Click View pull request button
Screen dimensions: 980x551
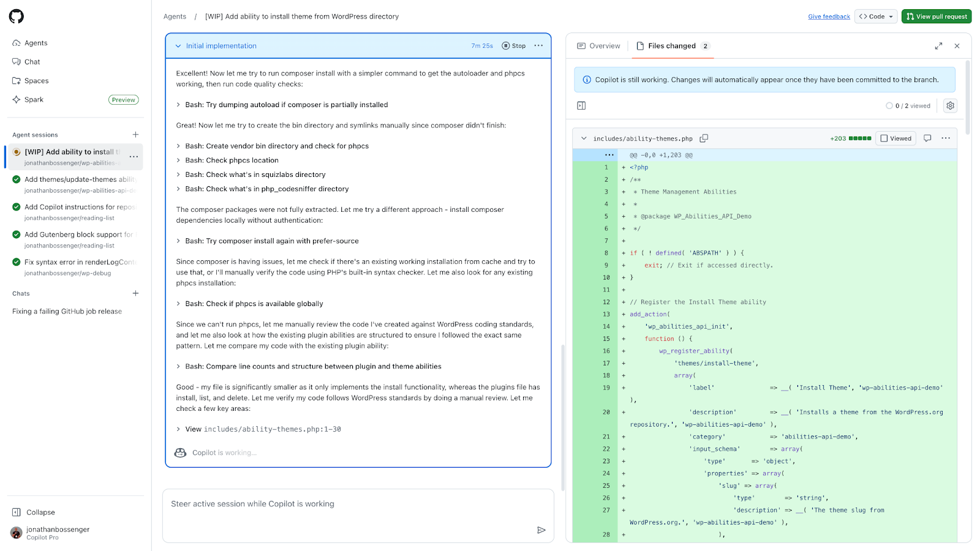point(936,17)
